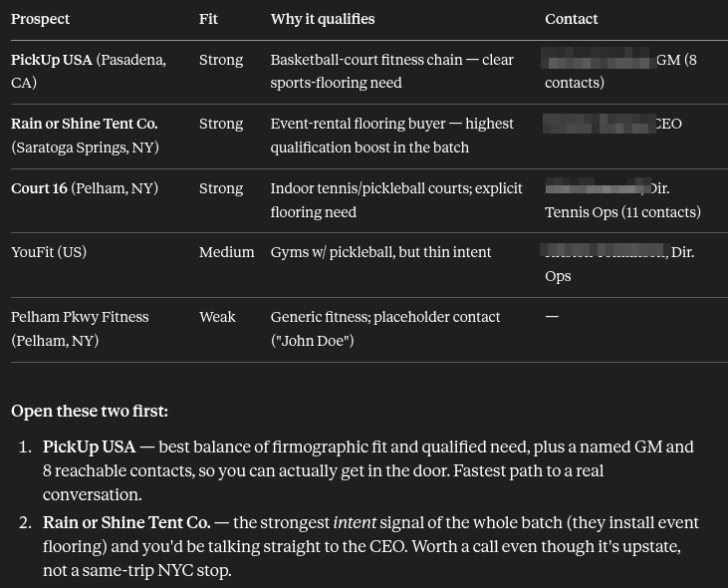This screenshot has height=588, width=728.
Task: Click the 'Why it qualifies' column header
Action: tap(323, 19)
